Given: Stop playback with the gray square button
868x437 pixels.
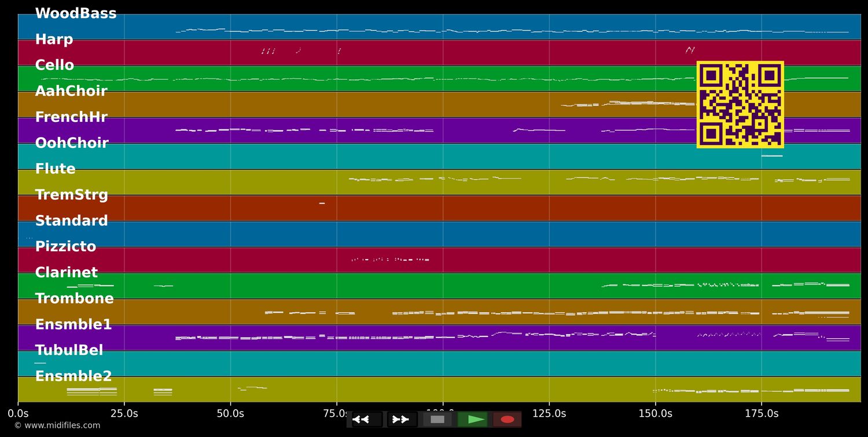Looking at the screenshot, I should click(x=437, y=419).
